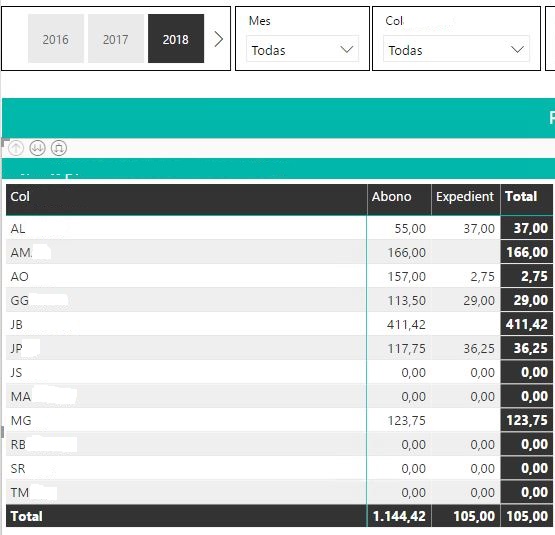Image resolution: width=555 pixels, height=535 pixels.
Task: Select the AL row label
Action: 18,229
